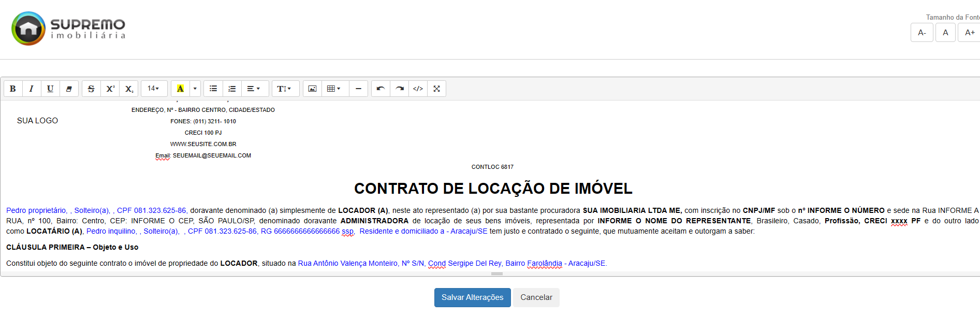Click the eraser remove-format icon

(x=69, y=89)
